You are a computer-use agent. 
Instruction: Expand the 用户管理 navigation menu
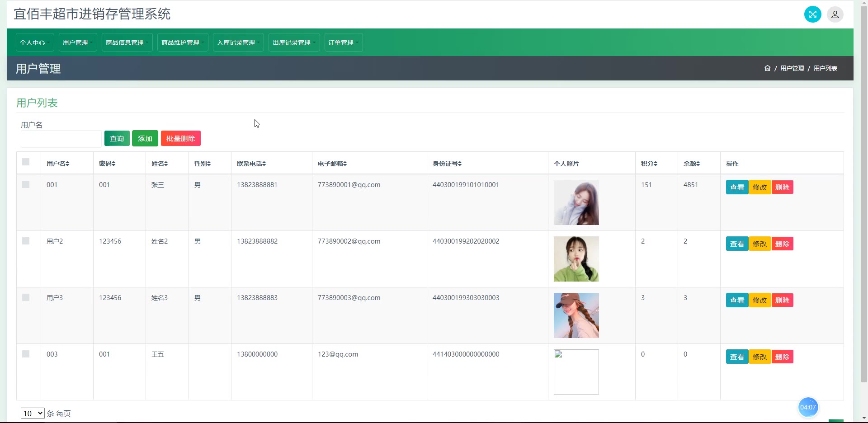pyautogui.click(x=78, y=42)
